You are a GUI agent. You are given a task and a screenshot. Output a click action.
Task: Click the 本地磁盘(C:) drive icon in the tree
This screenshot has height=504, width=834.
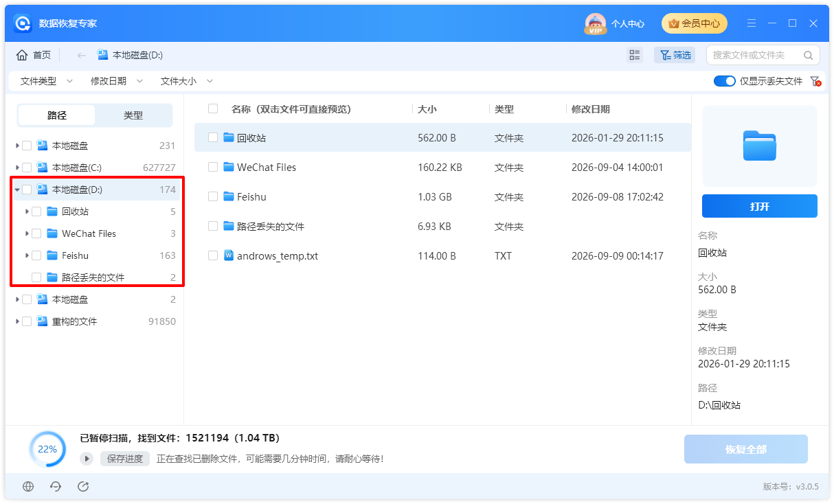[x=43, y=168]
